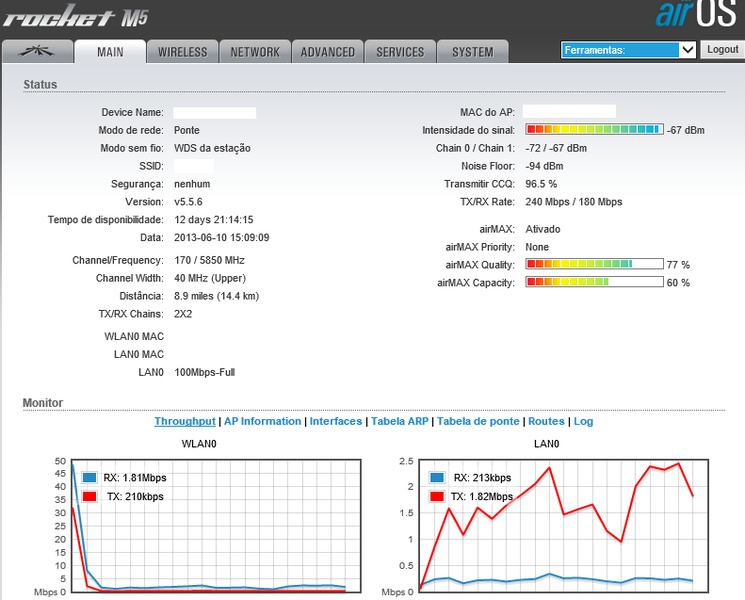Viewport: 745px width, 600px height.
Task: Click the Intensidade do sinal bar
Action: (x=594, y=129)
